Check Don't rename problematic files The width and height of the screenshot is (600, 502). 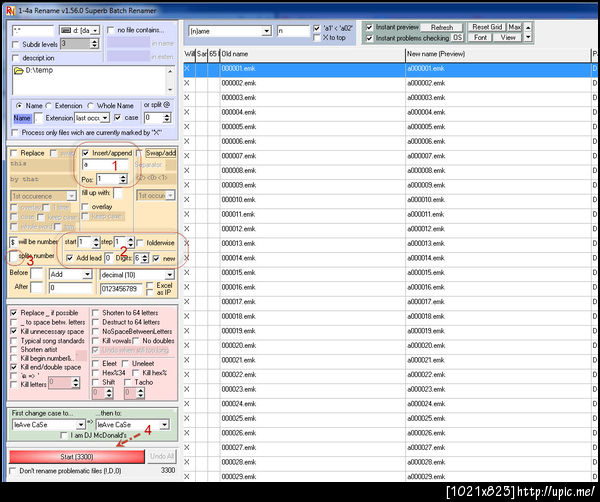tap(13, 471)
